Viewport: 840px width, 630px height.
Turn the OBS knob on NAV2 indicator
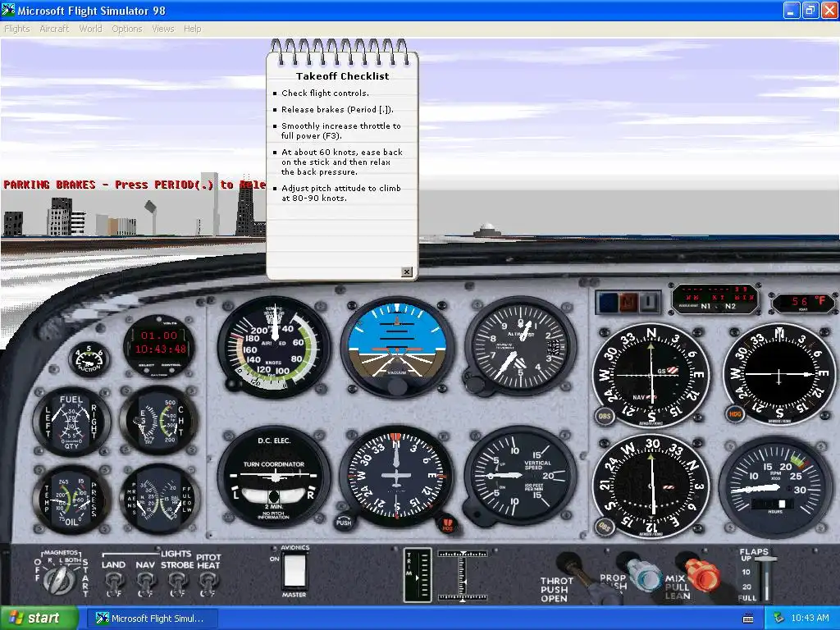605,527
